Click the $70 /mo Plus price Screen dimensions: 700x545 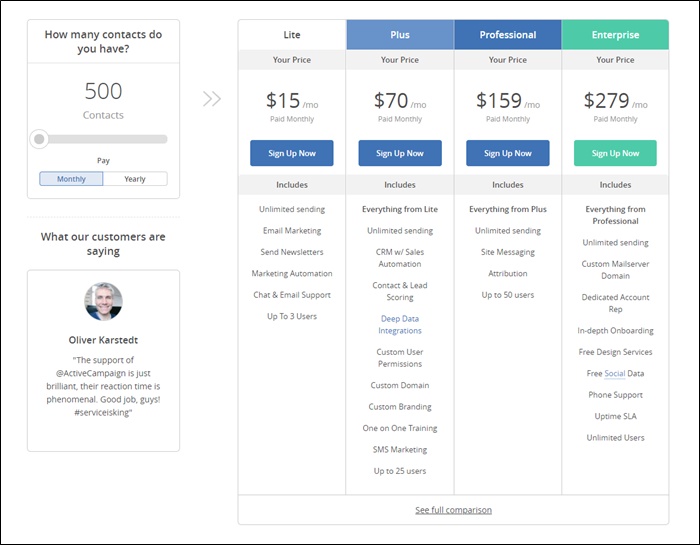coord(400,101)
